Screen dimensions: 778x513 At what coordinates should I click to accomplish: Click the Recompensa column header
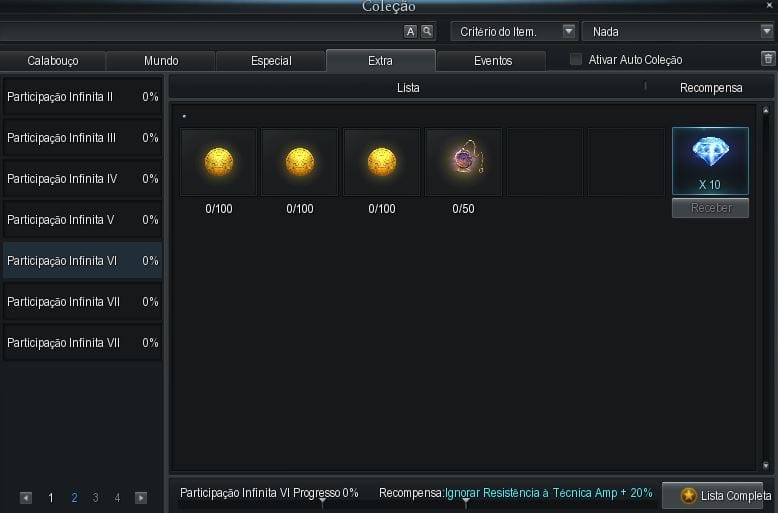(x=711, y=88)
